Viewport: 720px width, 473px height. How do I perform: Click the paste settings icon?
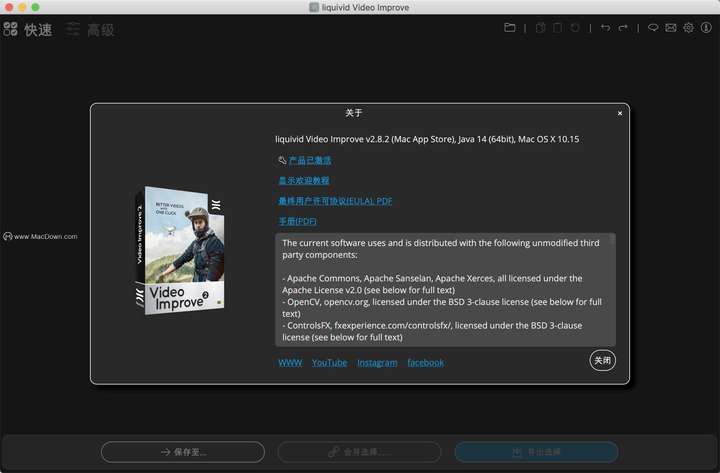coord(557,28)
